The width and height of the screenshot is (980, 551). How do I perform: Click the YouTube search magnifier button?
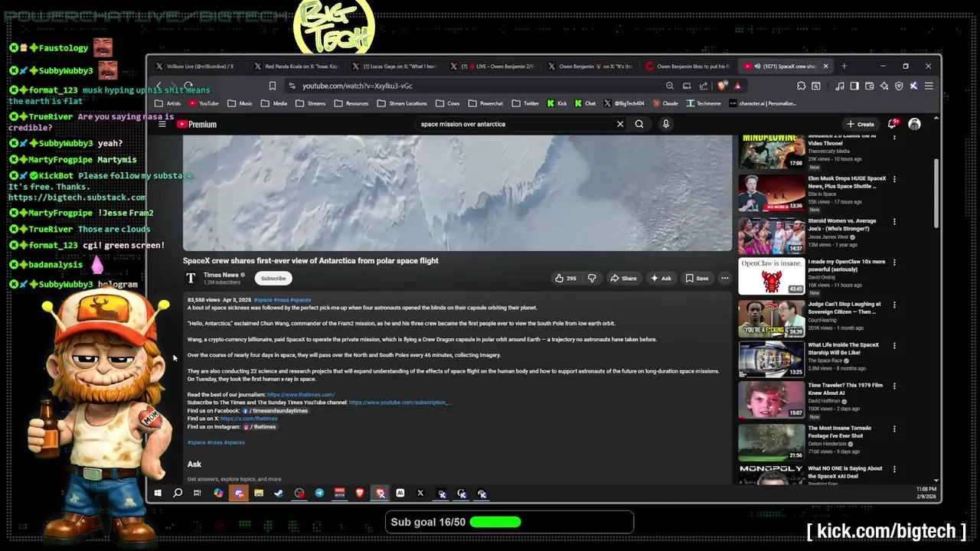(x=639, y=124)
